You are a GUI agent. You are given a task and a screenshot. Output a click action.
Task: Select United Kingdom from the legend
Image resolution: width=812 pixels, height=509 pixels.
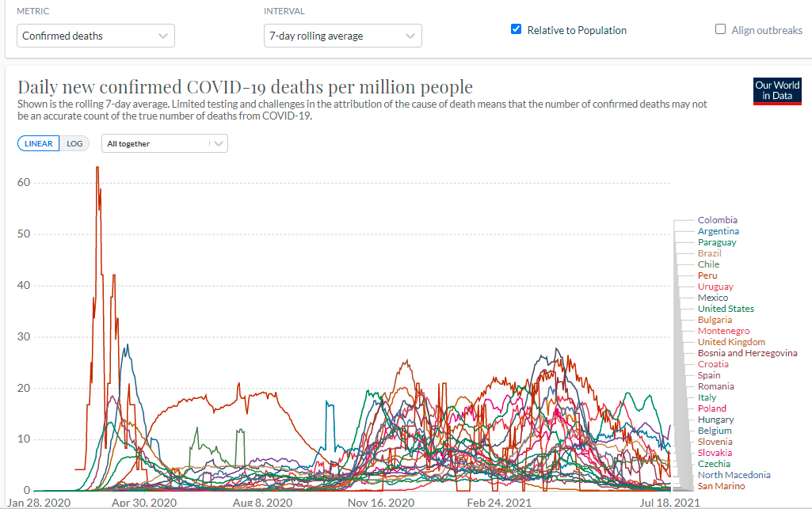click(x=731, y=342)
